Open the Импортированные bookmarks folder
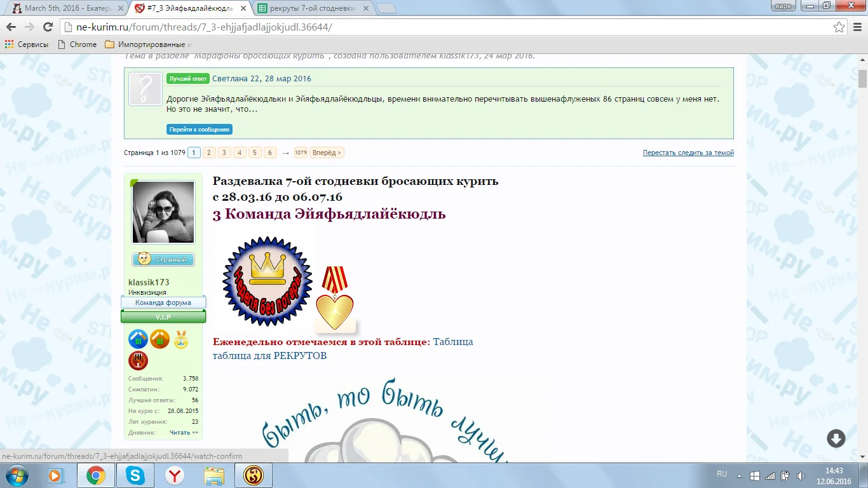Screen dimensions: 868x488 (147, 44)
